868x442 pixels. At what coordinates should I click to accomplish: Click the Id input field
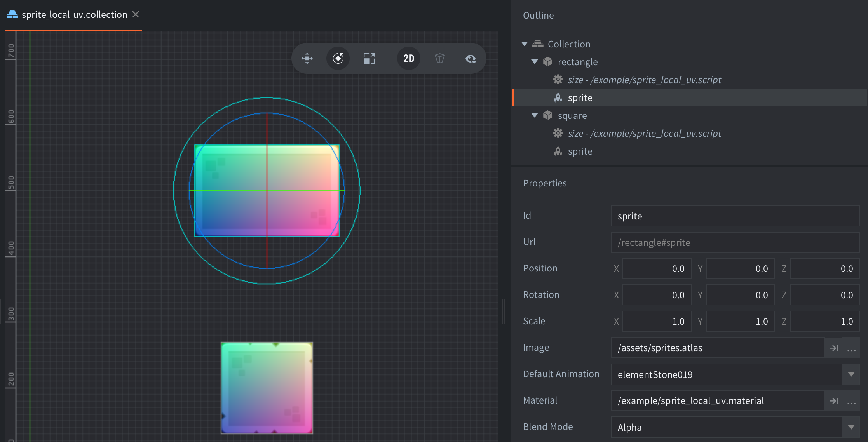click(x=734, y=216)
